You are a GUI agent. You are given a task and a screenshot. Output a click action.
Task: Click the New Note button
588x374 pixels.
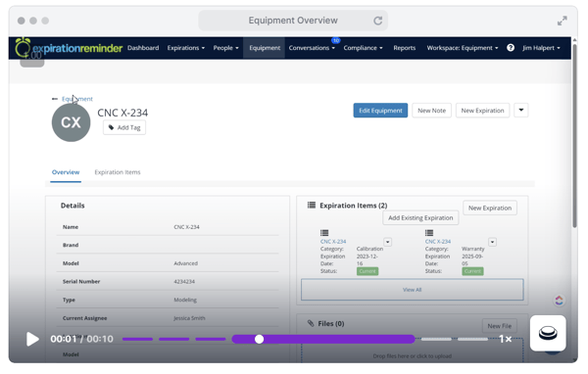(431, 111)
